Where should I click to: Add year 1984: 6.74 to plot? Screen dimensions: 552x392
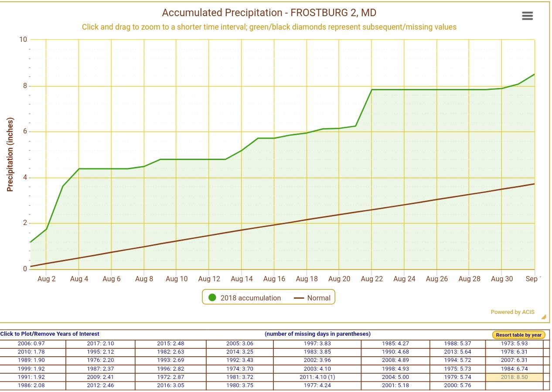(514, 369)
